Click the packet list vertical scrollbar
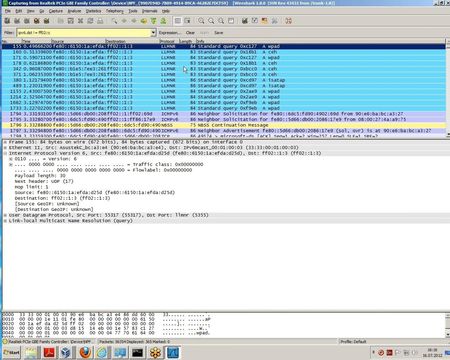Viewport: 450px width, 360px height. [447, 89]
